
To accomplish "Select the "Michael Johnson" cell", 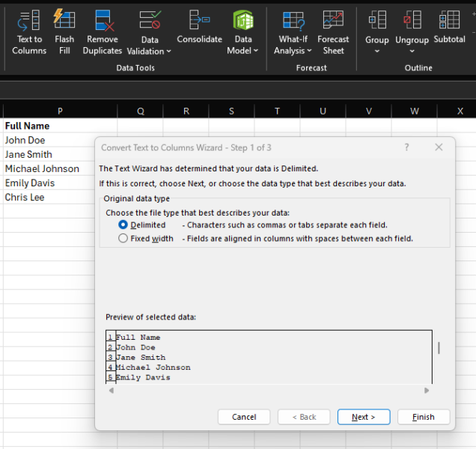I will click(49, 168).
